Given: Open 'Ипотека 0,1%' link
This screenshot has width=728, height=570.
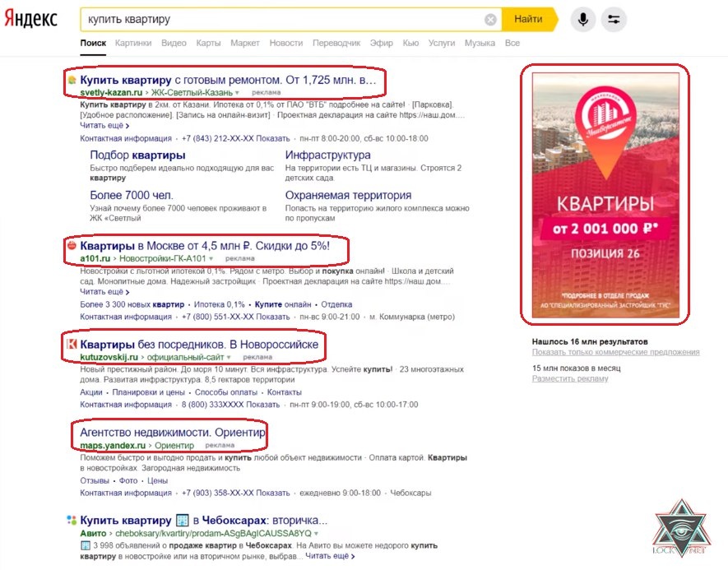Looking at the screenshot, I should (x=219, y=304).
